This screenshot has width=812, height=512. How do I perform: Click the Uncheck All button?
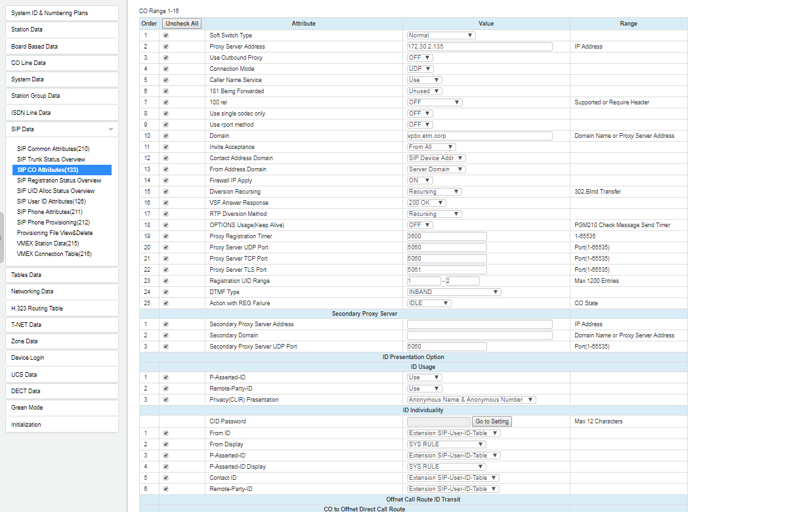(182, 24)
